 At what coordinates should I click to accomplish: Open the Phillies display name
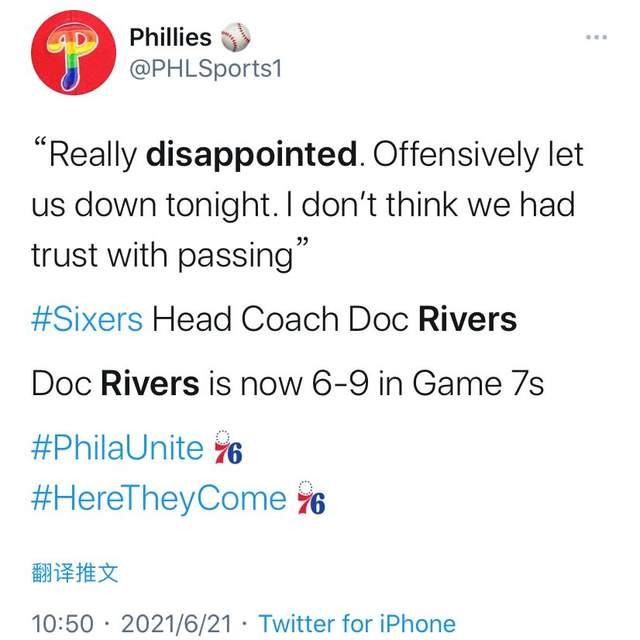(171, 37)
